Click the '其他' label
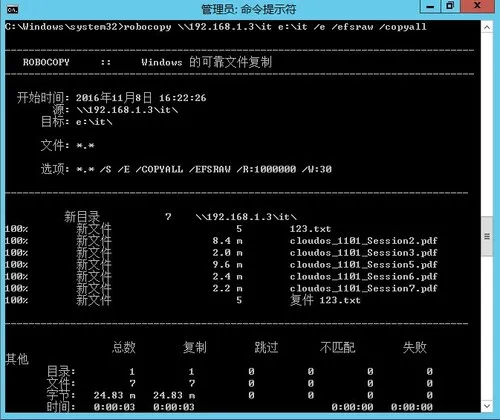Viewport: 500px width, 420px height. 17,359
